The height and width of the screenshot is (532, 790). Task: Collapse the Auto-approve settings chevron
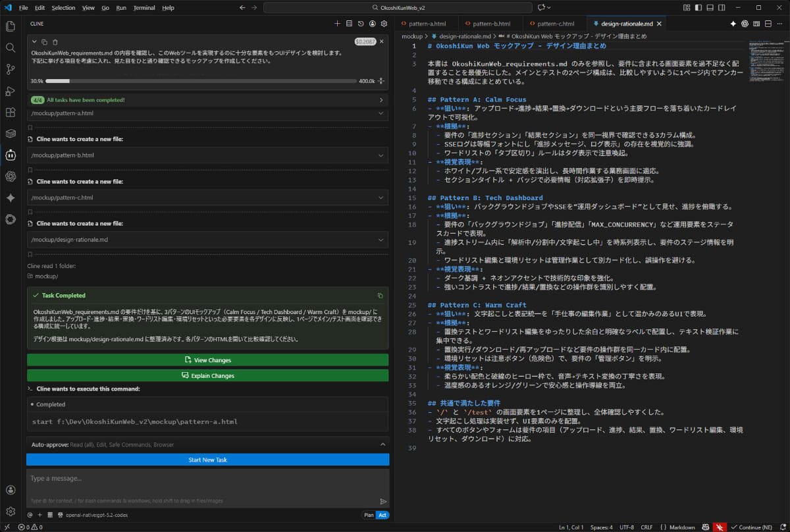pos(382,444)
